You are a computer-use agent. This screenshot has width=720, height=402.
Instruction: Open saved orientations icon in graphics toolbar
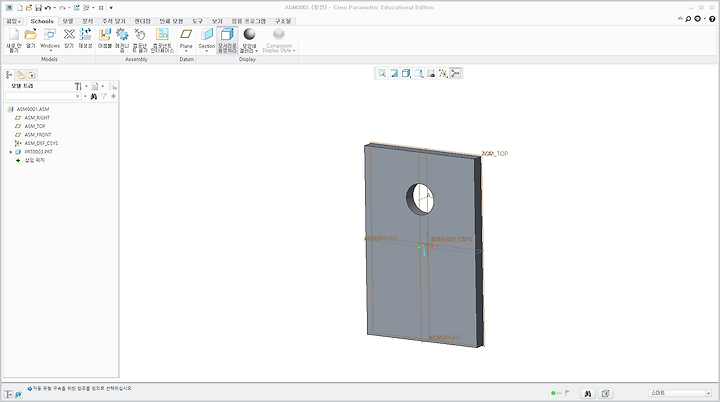(x=418, y=74)
